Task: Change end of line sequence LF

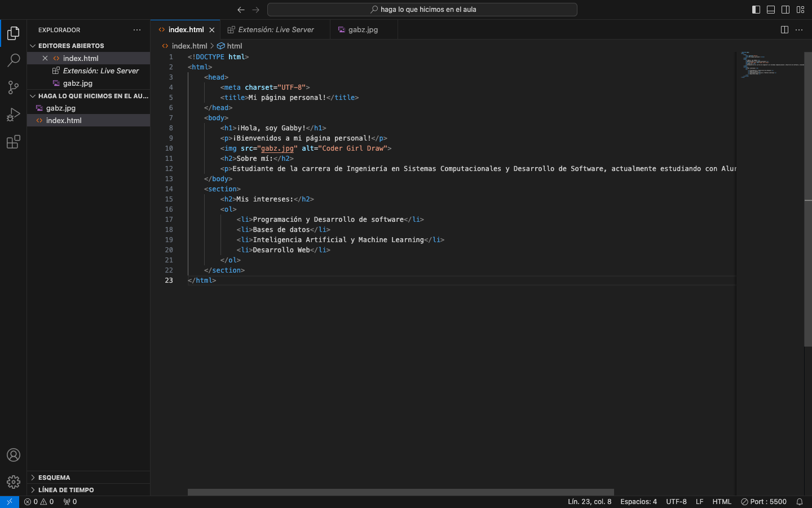Action: click(x=699, y=502)
